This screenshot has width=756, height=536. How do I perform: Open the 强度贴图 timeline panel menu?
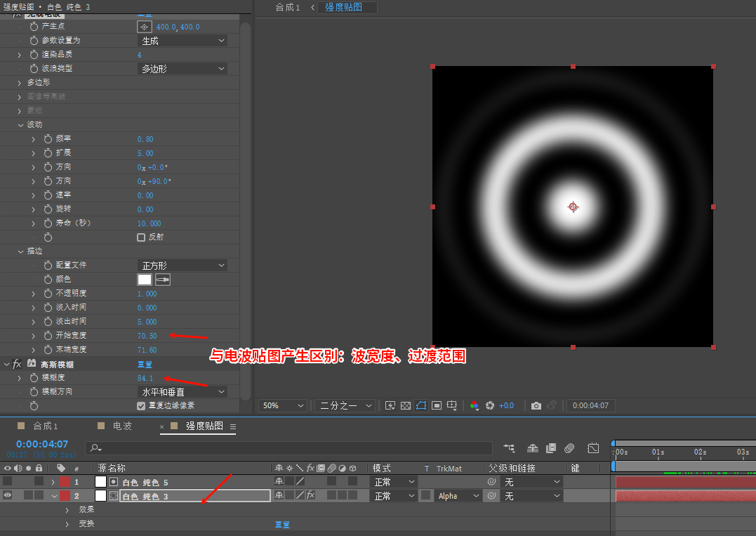click(233, 426)
